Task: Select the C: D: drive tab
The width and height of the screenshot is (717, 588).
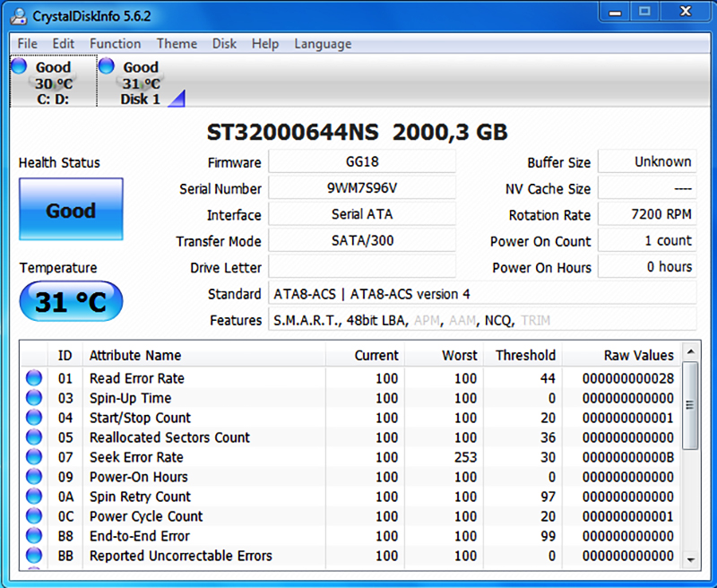Action: coord(52,81)
